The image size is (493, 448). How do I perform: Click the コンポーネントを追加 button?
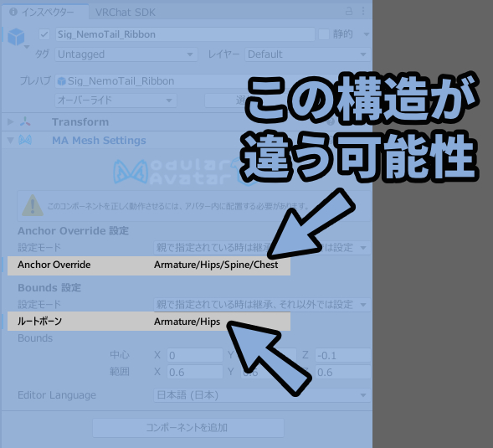[188, 428]
